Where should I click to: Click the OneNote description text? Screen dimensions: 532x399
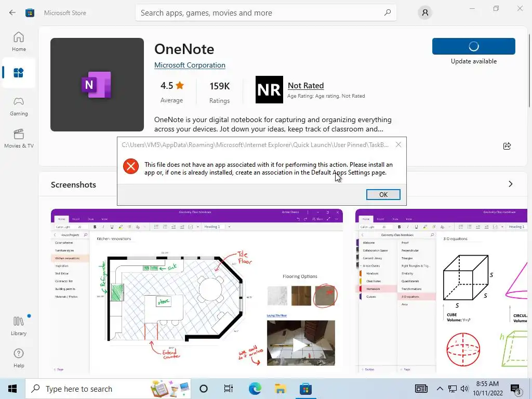(273, 124)
